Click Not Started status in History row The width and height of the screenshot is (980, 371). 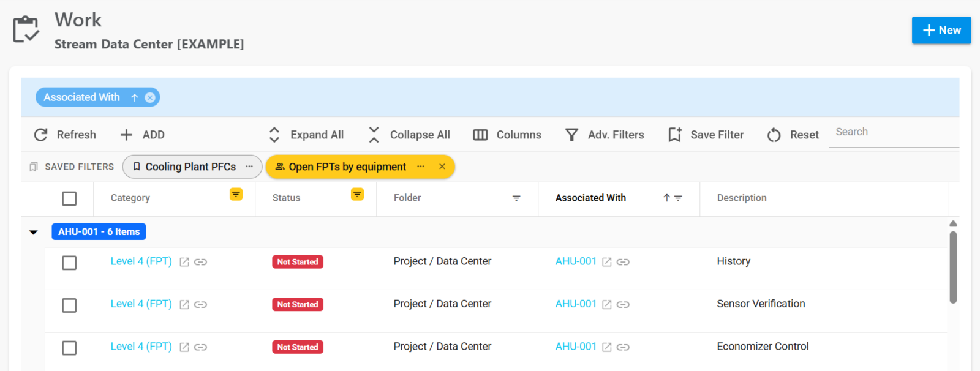click(x=298, y=262)
